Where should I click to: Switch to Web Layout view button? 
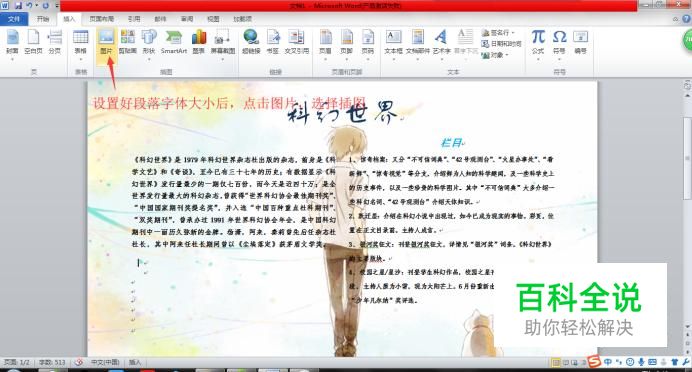click(x=574, y=363)
